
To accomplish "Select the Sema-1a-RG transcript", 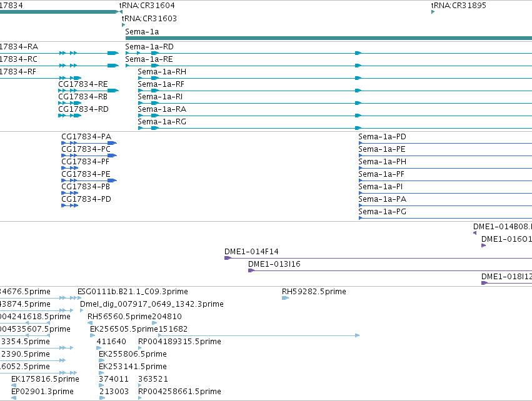I will (x=162, y=122).
